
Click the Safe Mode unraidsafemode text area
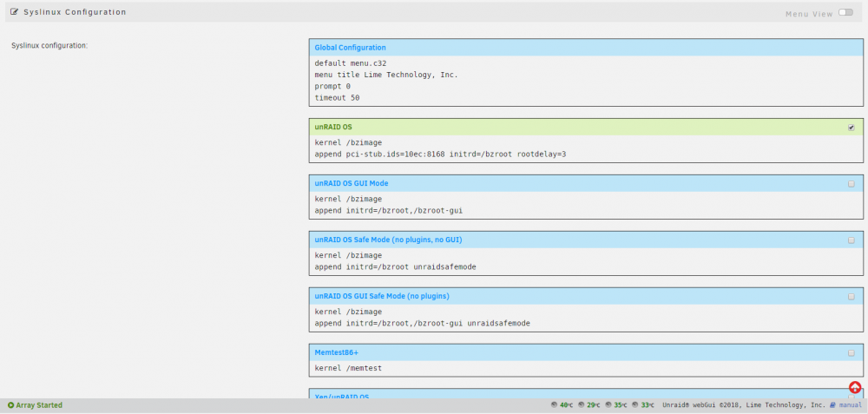(x=586, y=261)
